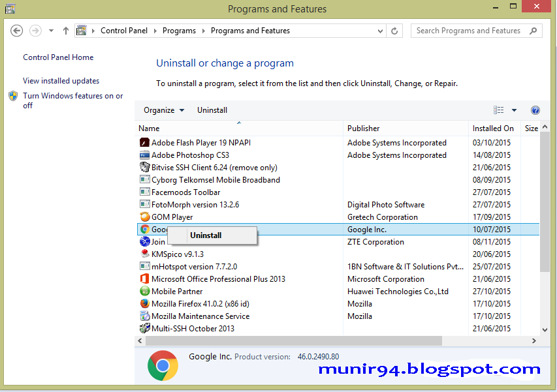Click the search magnifier icon
Viewport: 557px width, 392px height.
[x=533, y=31]
